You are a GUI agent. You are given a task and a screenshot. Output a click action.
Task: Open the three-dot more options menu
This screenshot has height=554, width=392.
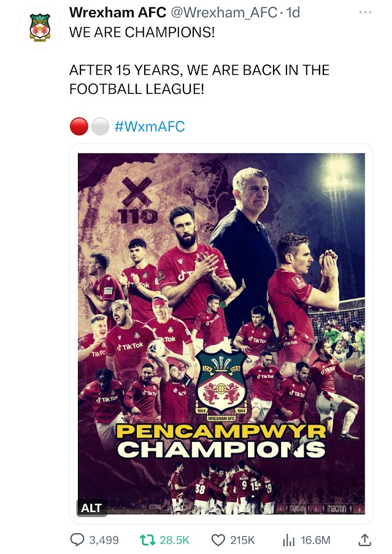(365, 12)
